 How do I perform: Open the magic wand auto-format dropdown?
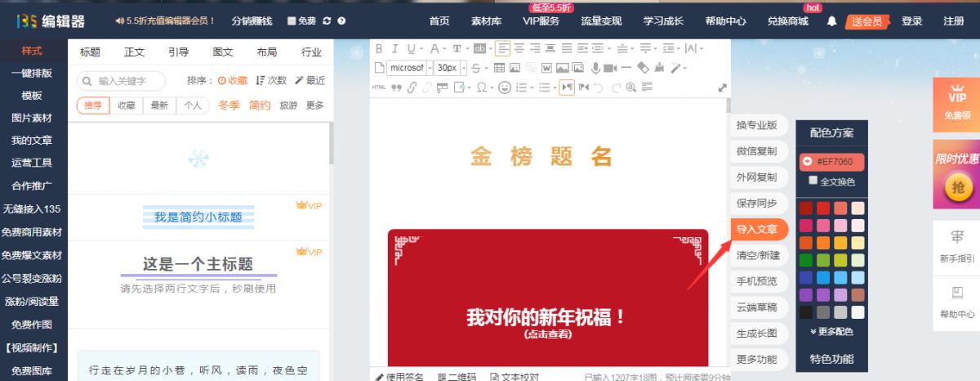685,68
